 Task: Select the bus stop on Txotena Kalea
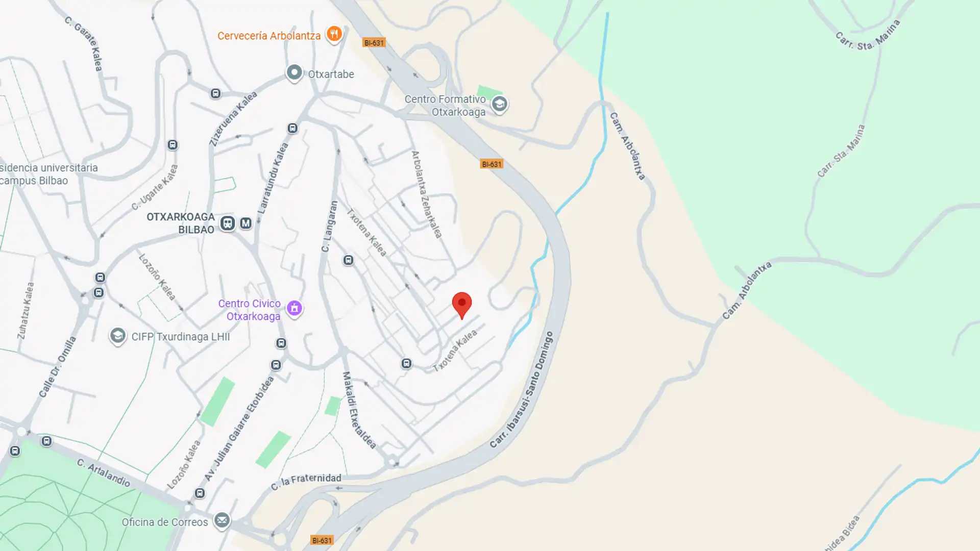click(x=406, y=363)
